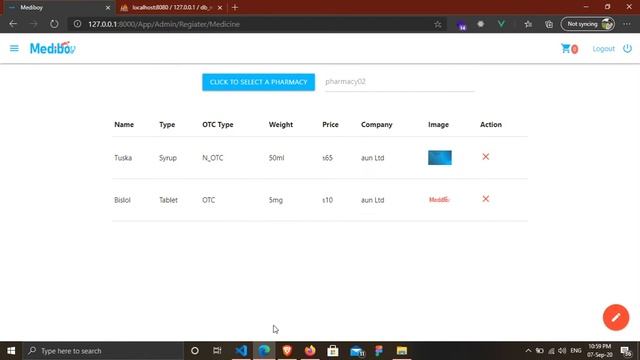Screen dimensions: 640x360
Task: Switch to the localhost:8080 browser tab
Action: pyautogui.click(x=172, y=7)
